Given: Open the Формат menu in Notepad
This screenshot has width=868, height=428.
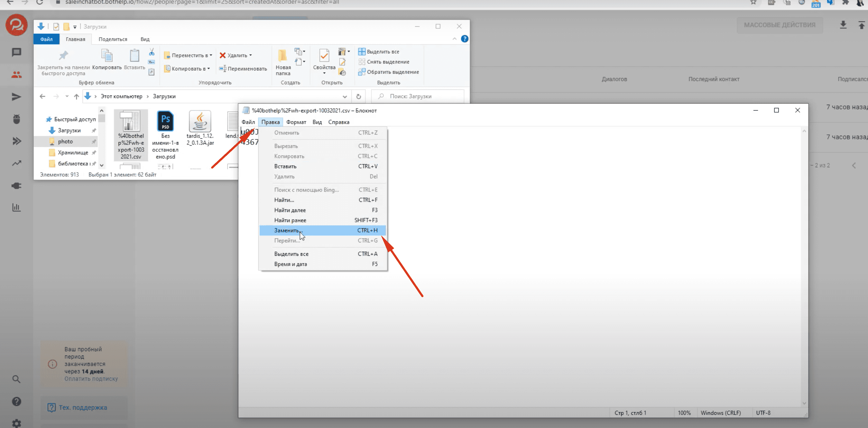Looking at the screenshot, I should 296,122.
